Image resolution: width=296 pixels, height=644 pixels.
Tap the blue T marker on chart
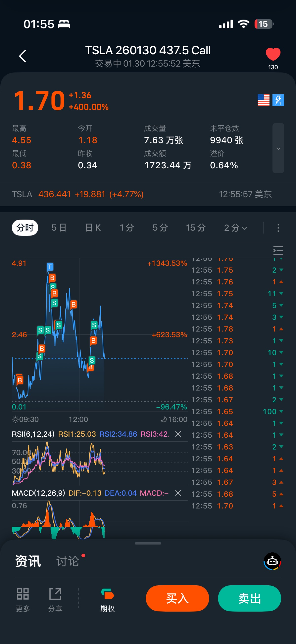(x=50, y=267)
